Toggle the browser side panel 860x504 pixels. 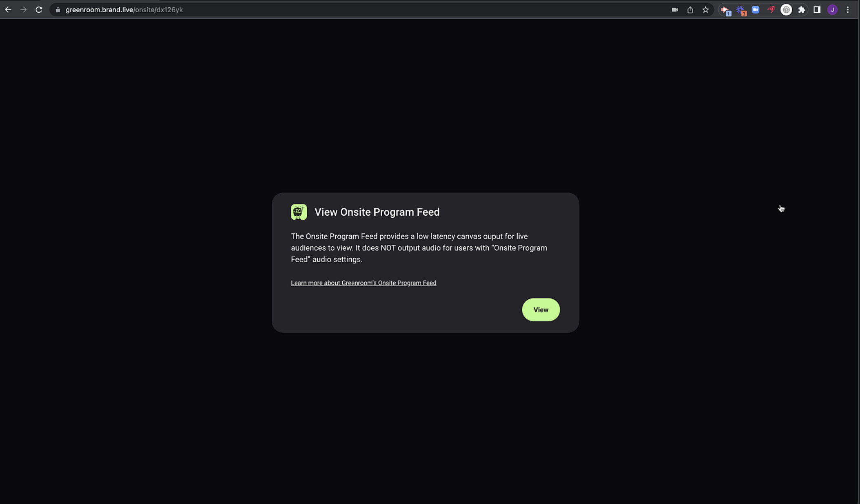click(817, 10)
